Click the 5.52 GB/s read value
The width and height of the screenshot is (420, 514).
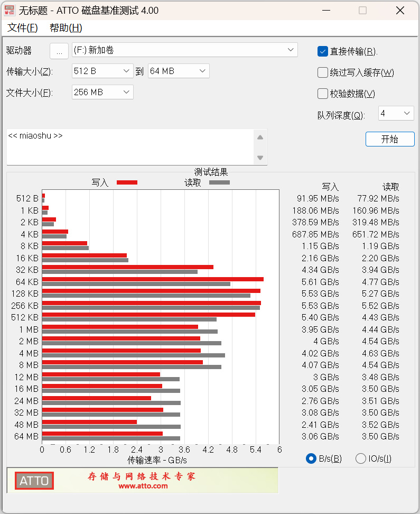(381, 306)
